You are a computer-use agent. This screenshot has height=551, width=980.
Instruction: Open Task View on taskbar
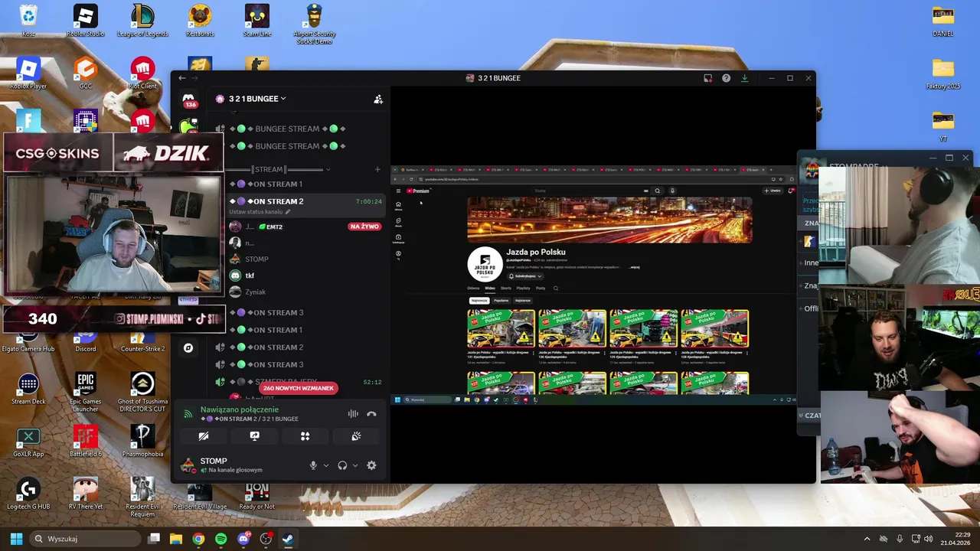coord(154,539)
